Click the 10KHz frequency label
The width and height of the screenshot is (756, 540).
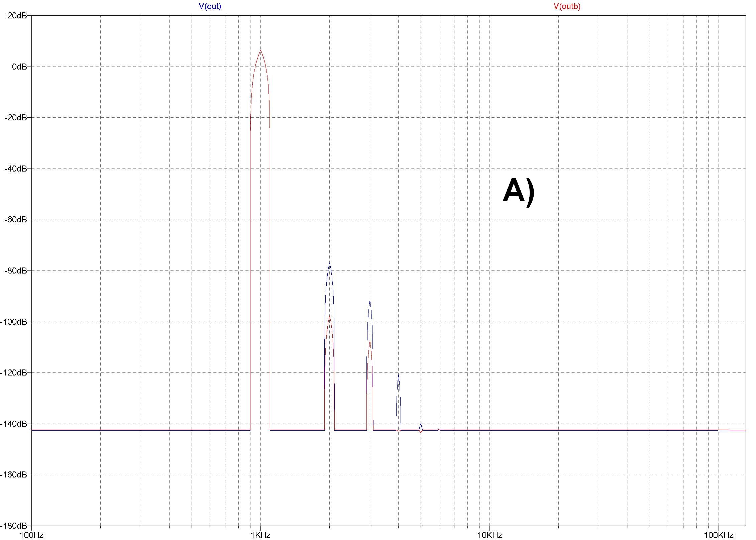point(490,535)
